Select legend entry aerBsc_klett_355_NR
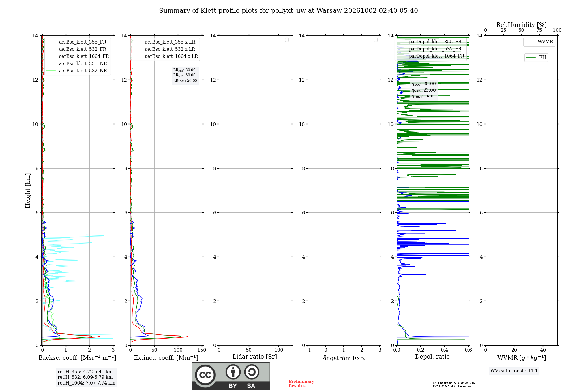The width and height of the screenshot is (577, 392). (x=78, y=63)
